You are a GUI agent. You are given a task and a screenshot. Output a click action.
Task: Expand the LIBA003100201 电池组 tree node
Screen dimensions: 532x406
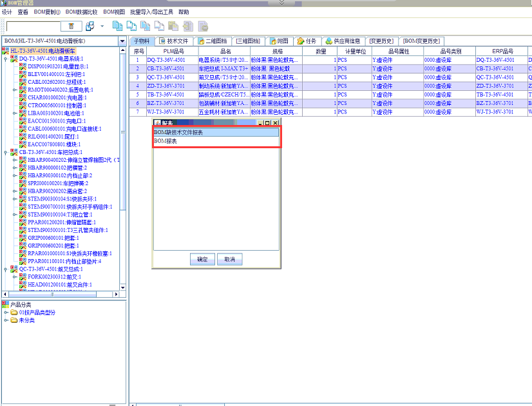point(15,113)
